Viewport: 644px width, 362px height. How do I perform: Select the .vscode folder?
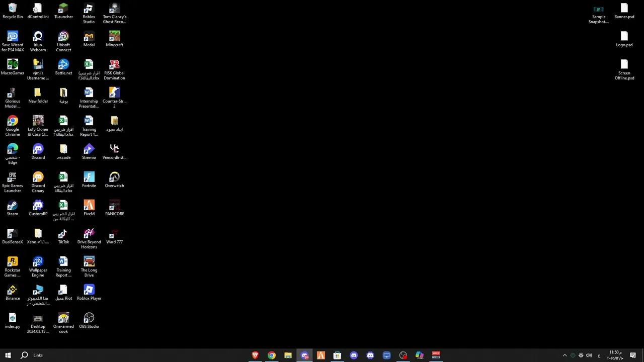click(63, 152)
